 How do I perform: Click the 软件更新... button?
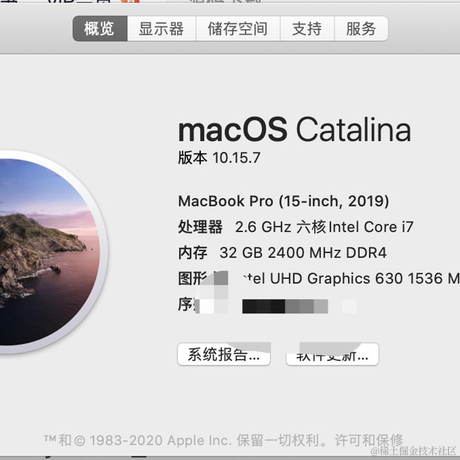point(332,354)
